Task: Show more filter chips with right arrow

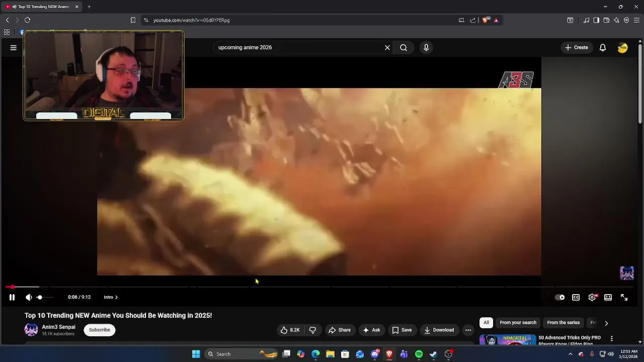Action: [606, 323]
